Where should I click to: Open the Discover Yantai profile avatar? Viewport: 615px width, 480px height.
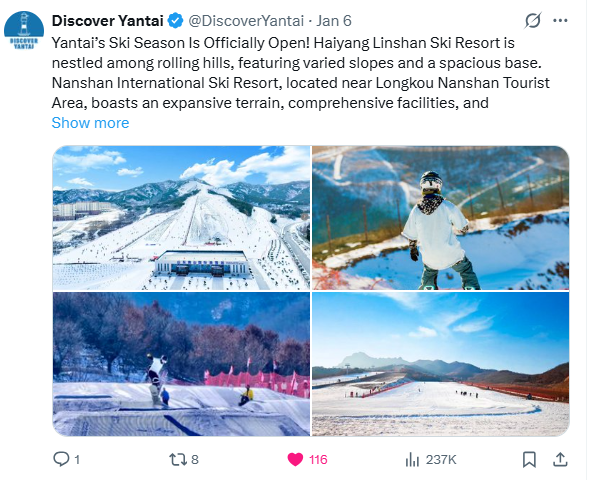click(24, 31)
